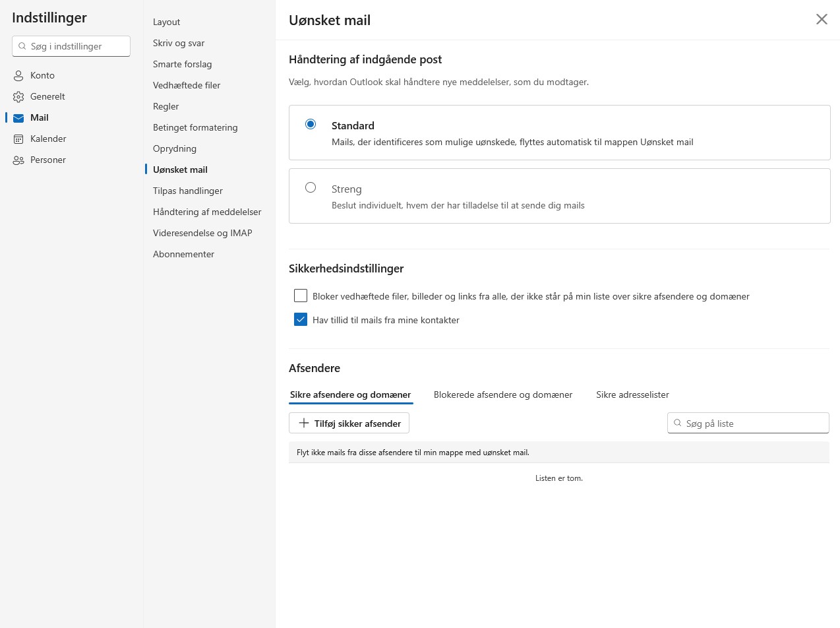Image resolution: width=840 pixels, height=628 pixels.
Task: Click the plus icon for Tilføj sikker afsender
Action: tap(304, 423)
